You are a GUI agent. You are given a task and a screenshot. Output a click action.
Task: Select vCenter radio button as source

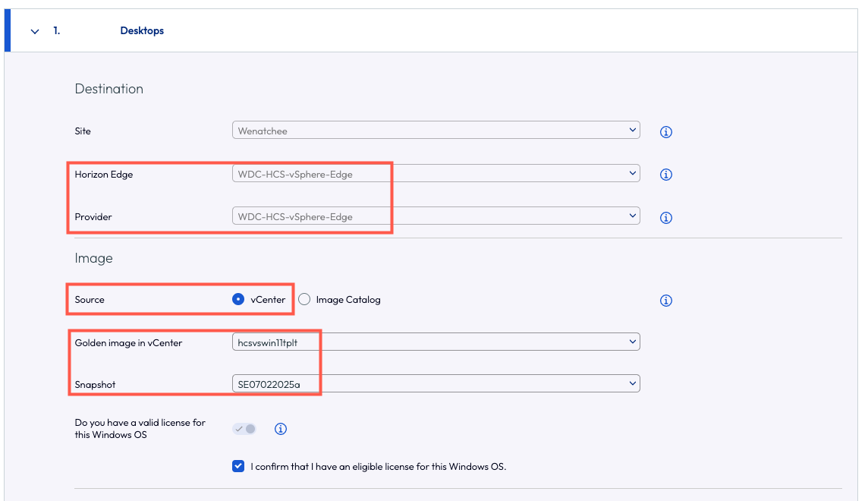click(238, 300)
